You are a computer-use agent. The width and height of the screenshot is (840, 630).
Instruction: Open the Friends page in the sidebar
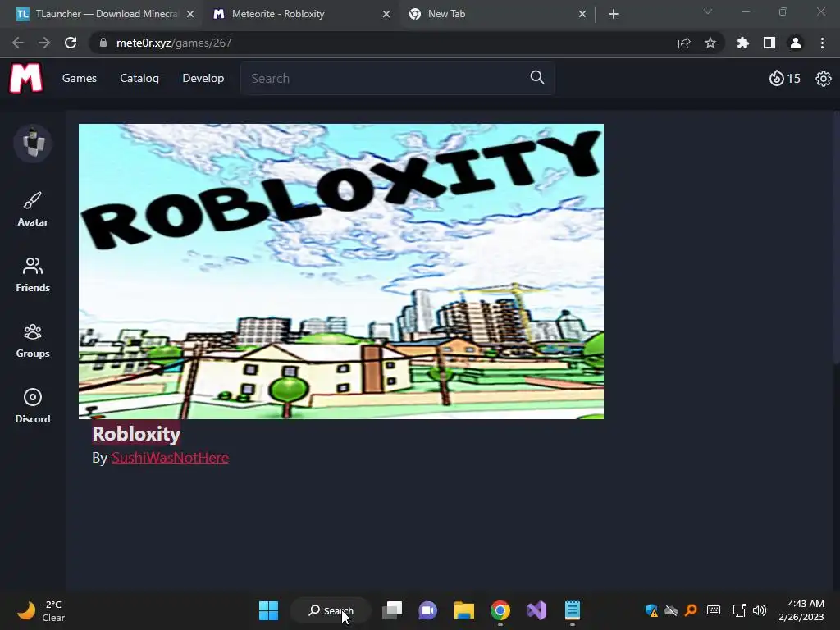pos(33,275)
